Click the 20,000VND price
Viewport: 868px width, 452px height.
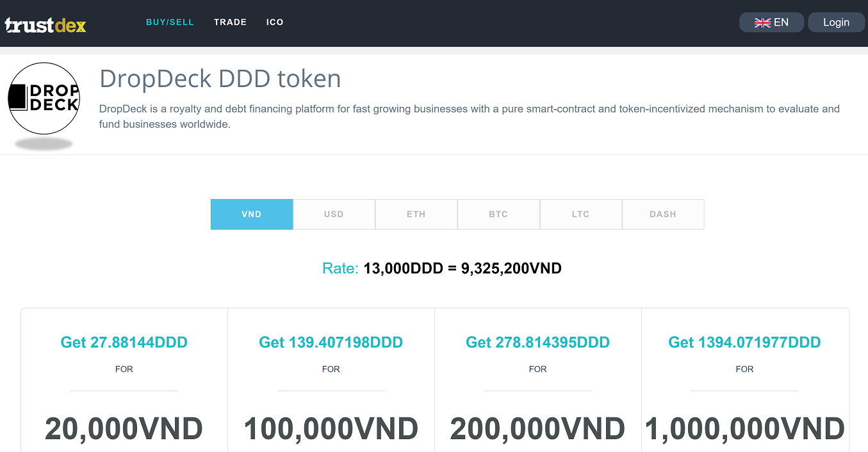(x=124, y=429)
